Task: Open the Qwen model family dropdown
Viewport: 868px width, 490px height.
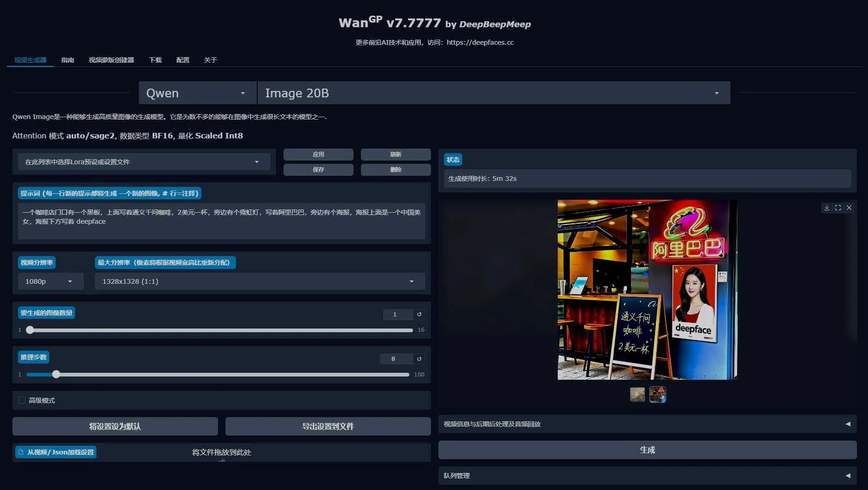Action: coord(197,93)
